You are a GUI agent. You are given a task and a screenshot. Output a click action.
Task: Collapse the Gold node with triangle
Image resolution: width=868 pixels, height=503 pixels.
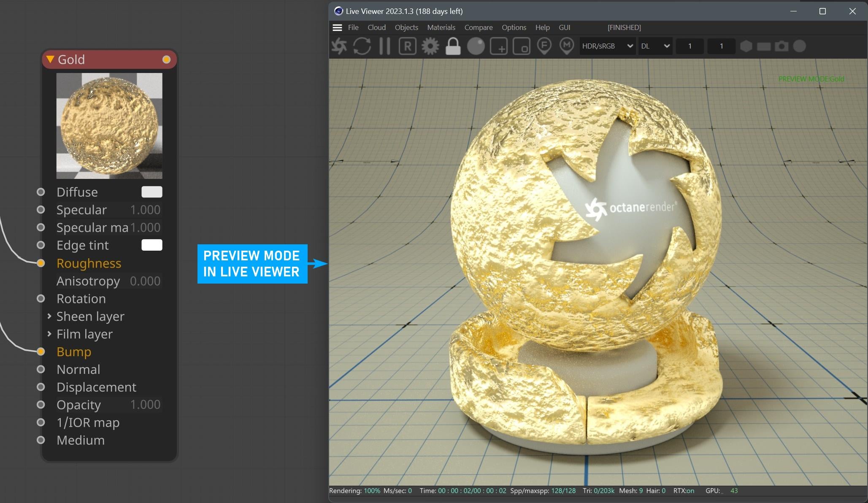[50, 59]
